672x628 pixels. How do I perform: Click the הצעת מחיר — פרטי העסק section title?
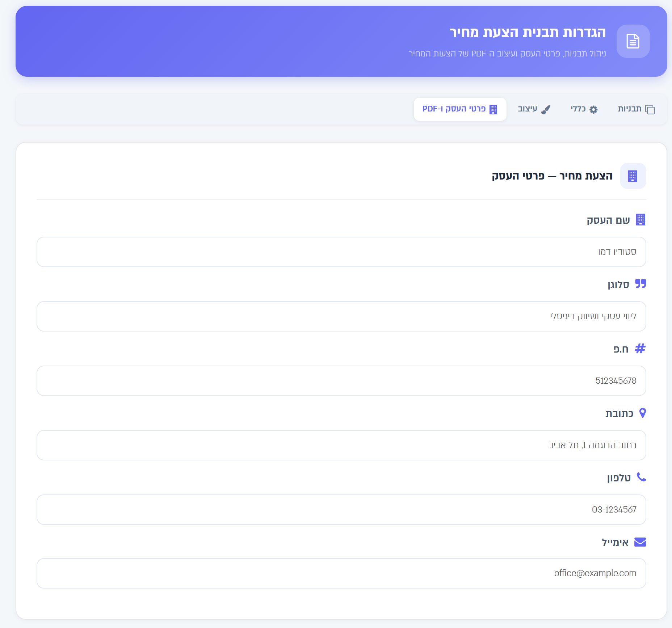(552, 176)
